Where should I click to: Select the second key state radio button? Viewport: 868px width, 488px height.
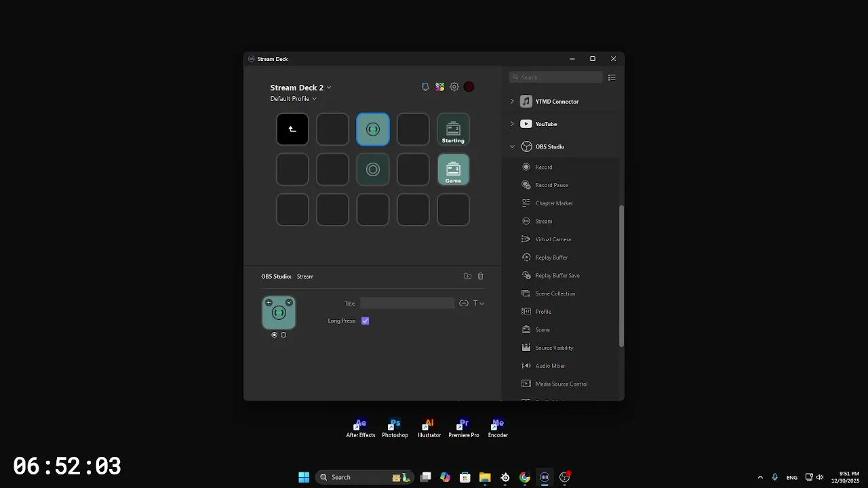click(283, 335)
